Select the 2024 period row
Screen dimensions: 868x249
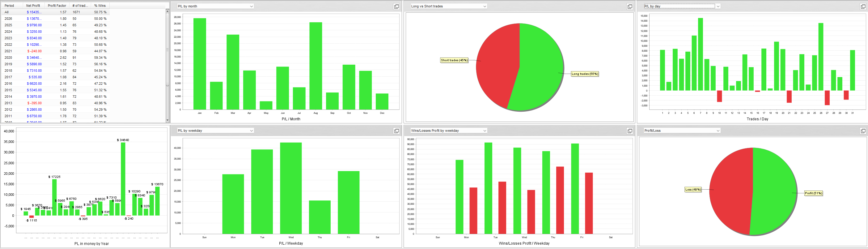point(56,32)
